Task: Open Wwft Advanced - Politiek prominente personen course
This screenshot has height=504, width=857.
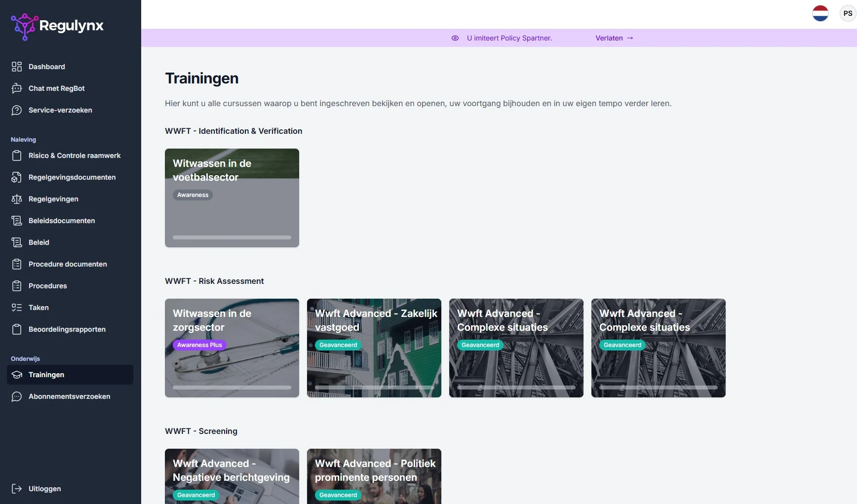Action: 374,476
